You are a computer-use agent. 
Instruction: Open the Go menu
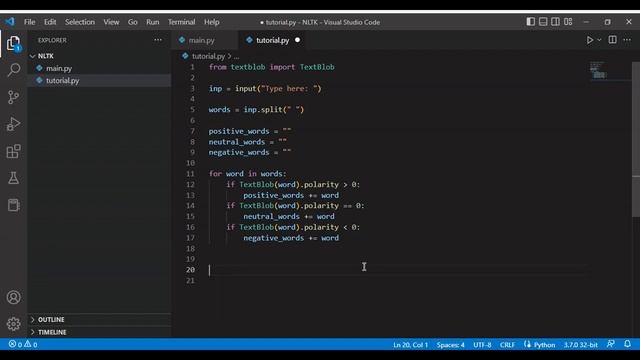tap(133, 22)
